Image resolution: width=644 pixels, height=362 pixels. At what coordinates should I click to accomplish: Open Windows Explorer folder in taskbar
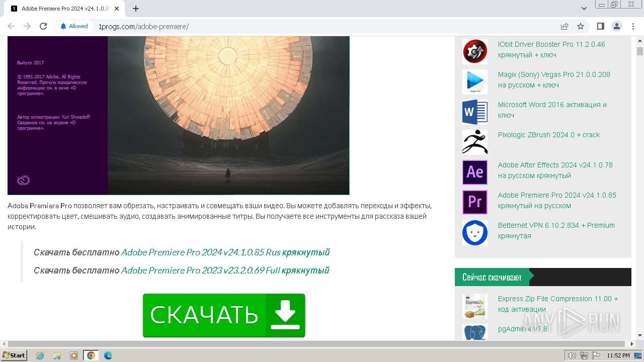click(x=57, y=355)
